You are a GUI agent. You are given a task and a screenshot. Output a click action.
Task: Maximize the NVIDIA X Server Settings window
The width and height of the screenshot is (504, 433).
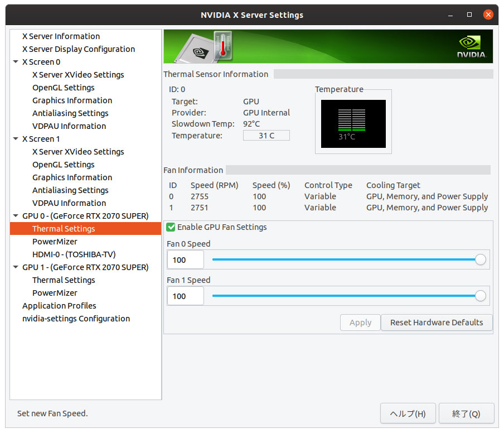[x=469, y=15]
